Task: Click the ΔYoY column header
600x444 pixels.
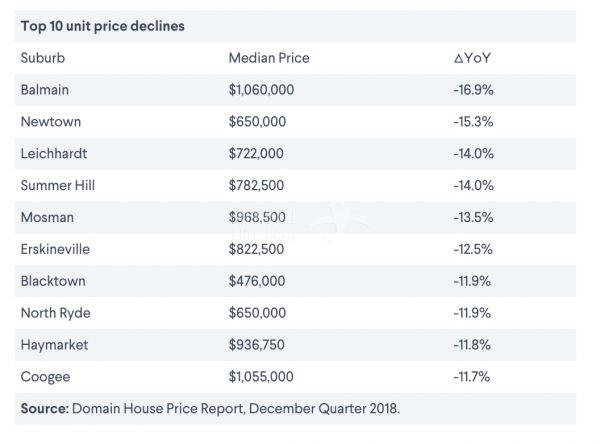Action: (x=472, y=58)
